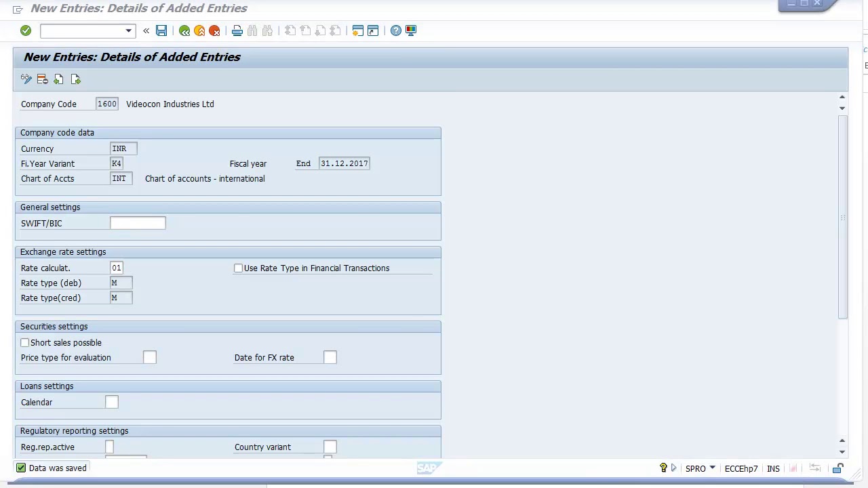Click the Find binoculars icon

252,30
